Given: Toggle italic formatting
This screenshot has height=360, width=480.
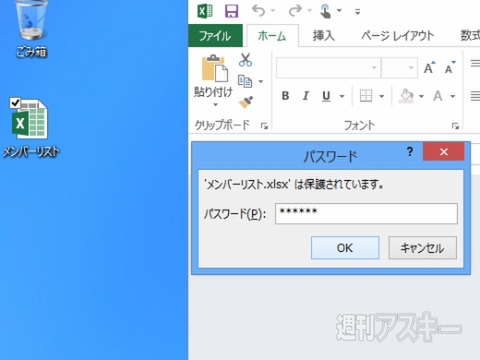Looking at the screenshot, I should [305, 96].
